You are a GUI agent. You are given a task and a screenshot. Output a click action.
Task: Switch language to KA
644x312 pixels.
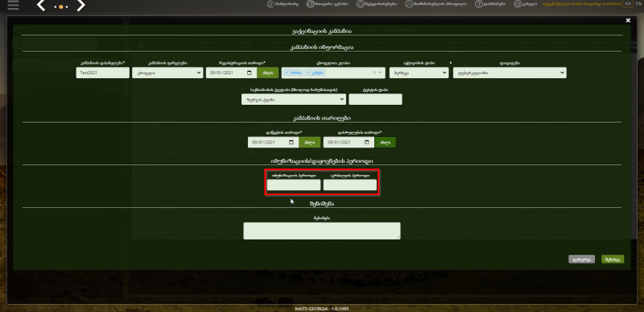pyautogui.click(x=628, y=4)
